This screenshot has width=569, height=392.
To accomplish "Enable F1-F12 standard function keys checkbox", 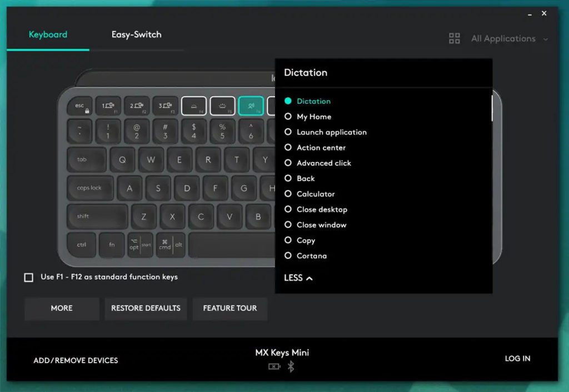I will (29, 278).
